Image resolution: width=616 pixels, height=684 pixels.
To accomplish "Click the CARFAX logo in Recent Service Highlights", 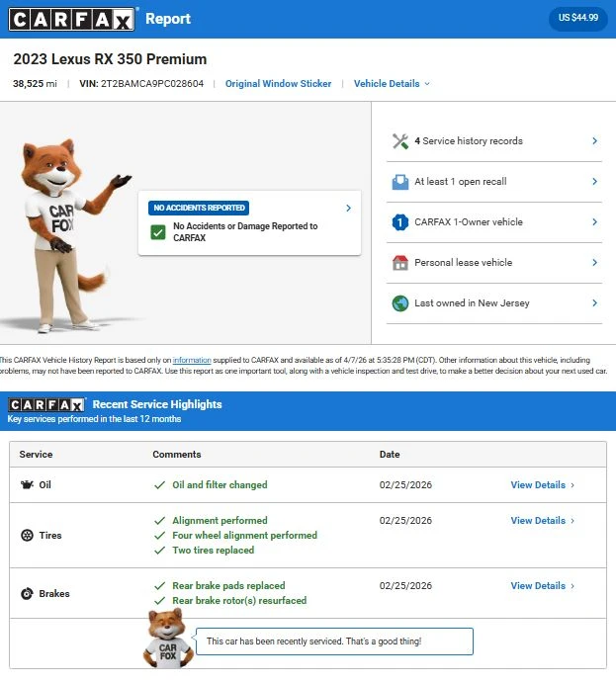I will (x=46, y=405).
